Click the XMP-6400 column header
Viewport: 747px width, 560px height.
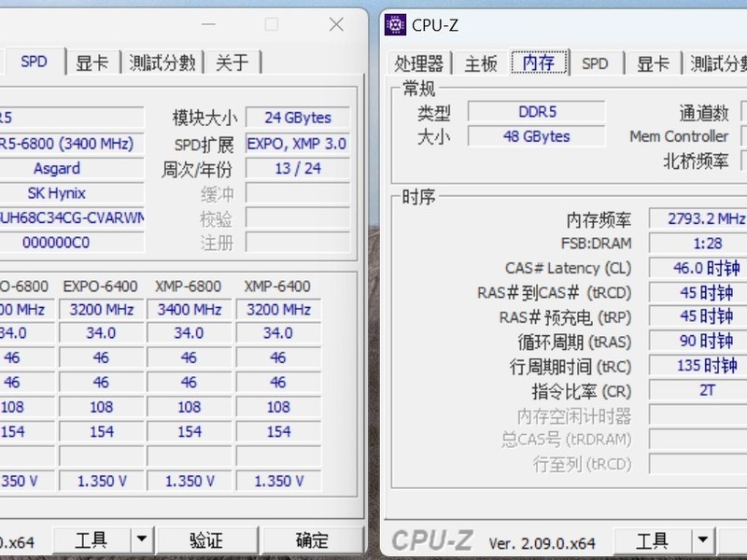pyautogui.click(x=277, y=287)
